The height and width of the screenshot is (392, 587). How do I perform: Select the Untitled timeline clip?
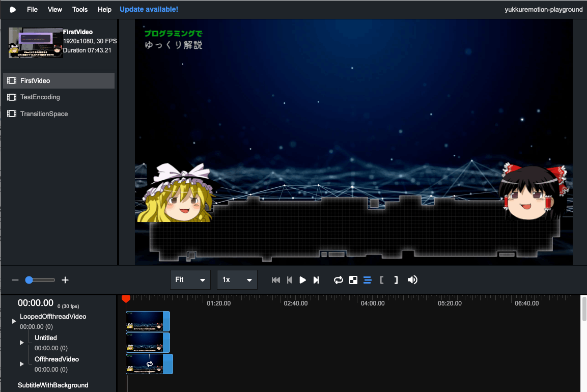148,343
